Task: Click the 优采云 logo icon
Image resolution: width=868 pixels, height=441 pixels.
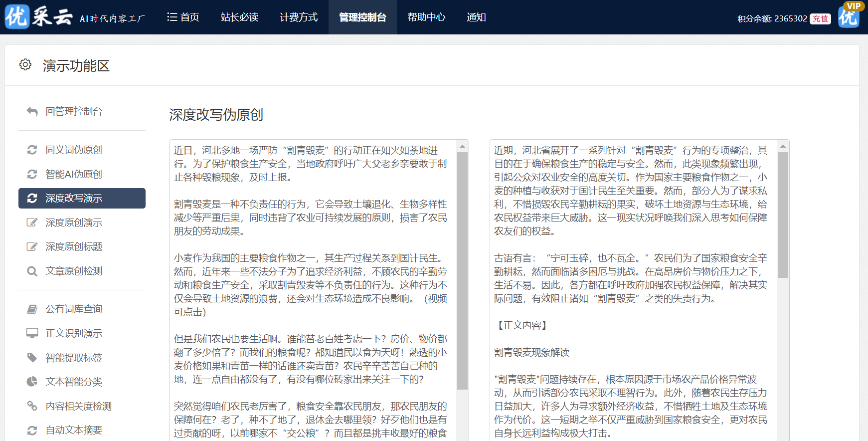Action: [x=17, y=16]
